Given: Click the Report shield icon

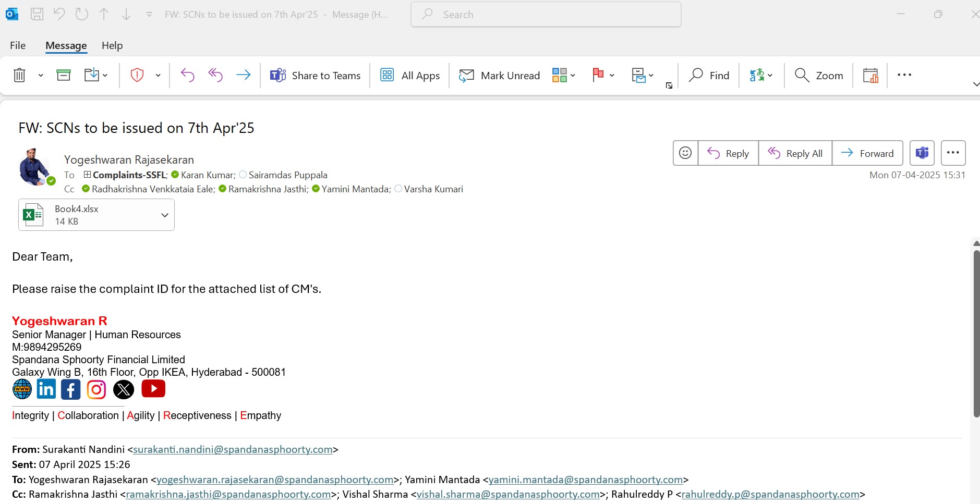Looking at the screenshot, I should point(137,76).
